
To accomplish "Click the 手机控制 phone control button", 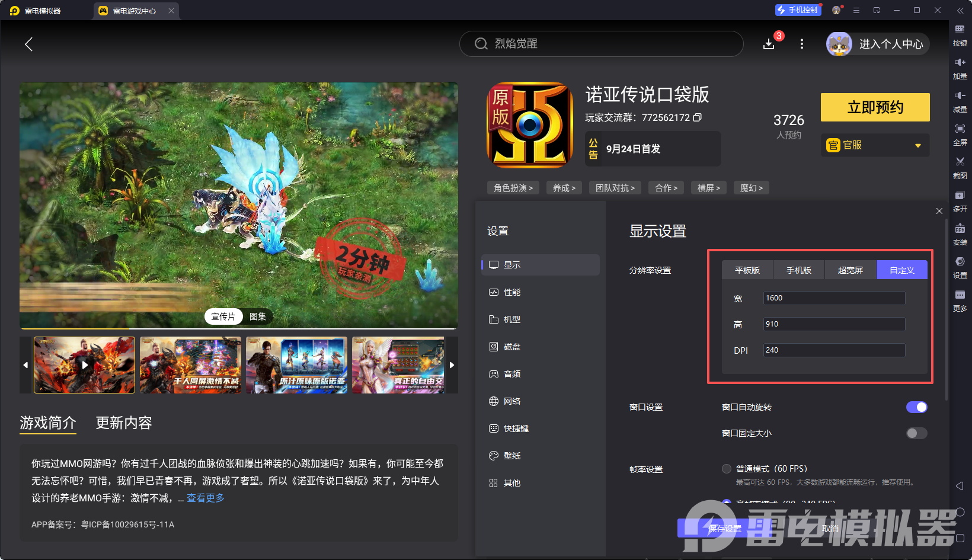I will (x=798, y=10).
